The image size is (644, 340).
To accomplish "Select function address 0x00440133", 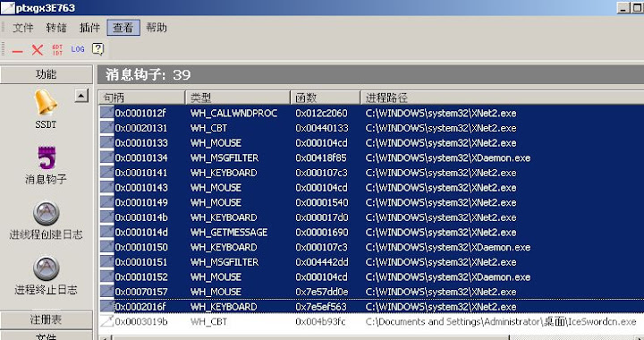I will click(322, 128).
